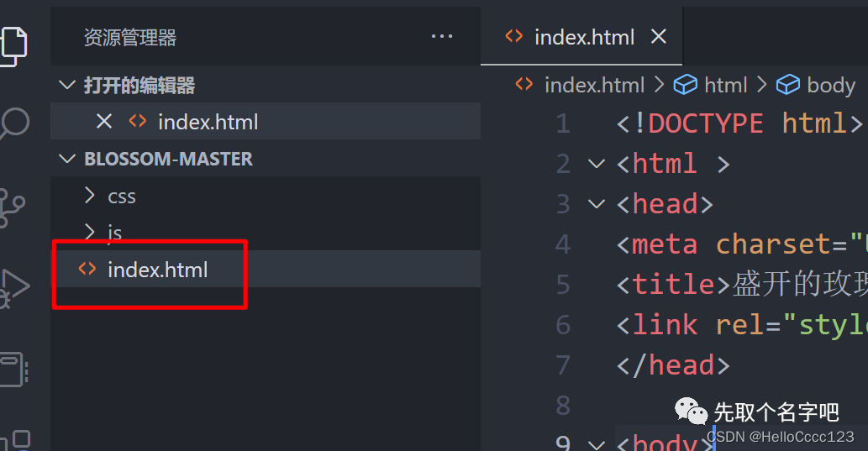Click the meta charset text on line 4
Screen dimensions: 868x451
(x=739, y=244)
